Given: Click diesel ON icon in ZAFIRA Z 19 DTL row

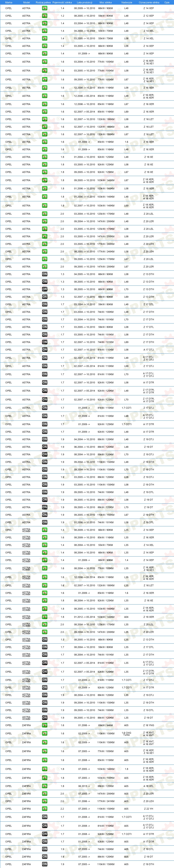Looking at the screenshot, I should coord(45,849).
